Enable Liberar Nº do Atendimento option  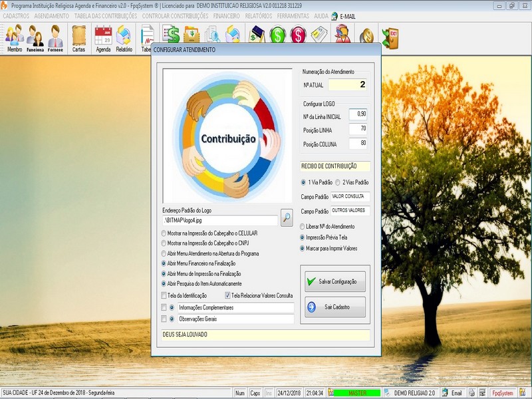click(303, 227)
